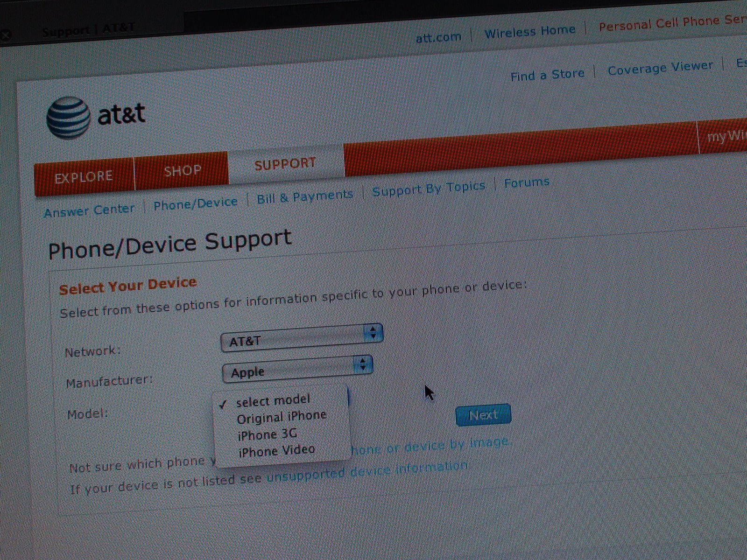Viewport: 747px width, 560px height.
Task: Pick iPhone Video from the model list
Action: tap(276, 451)
